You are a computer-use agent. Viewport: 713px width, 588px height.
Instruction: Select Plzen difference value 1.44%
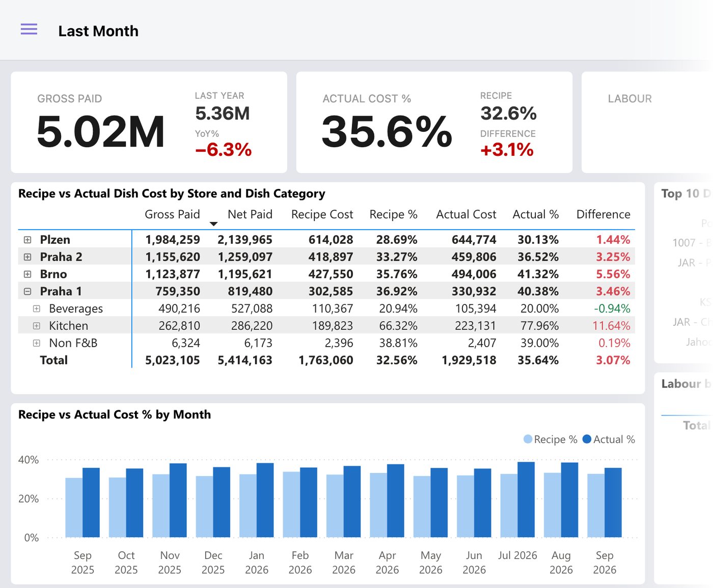pyautogui.click(x=613, y=240)
